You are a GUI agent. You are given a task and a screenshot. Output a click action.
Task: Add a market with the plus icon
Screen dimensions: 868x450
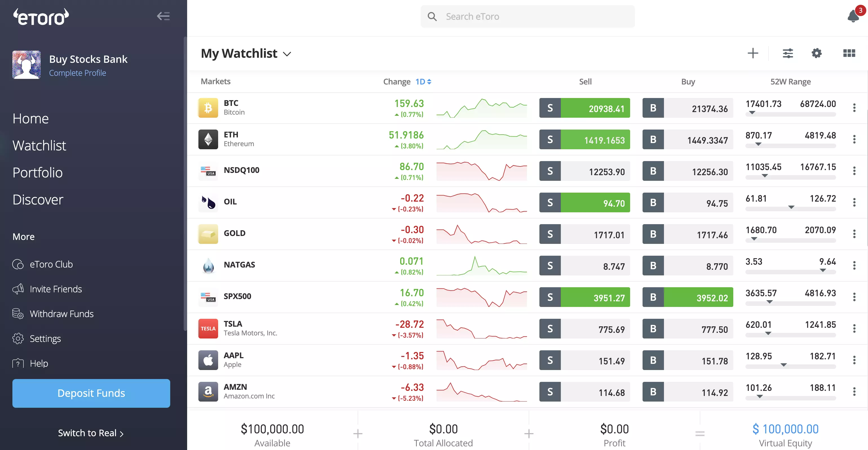(x=753, y=53)
